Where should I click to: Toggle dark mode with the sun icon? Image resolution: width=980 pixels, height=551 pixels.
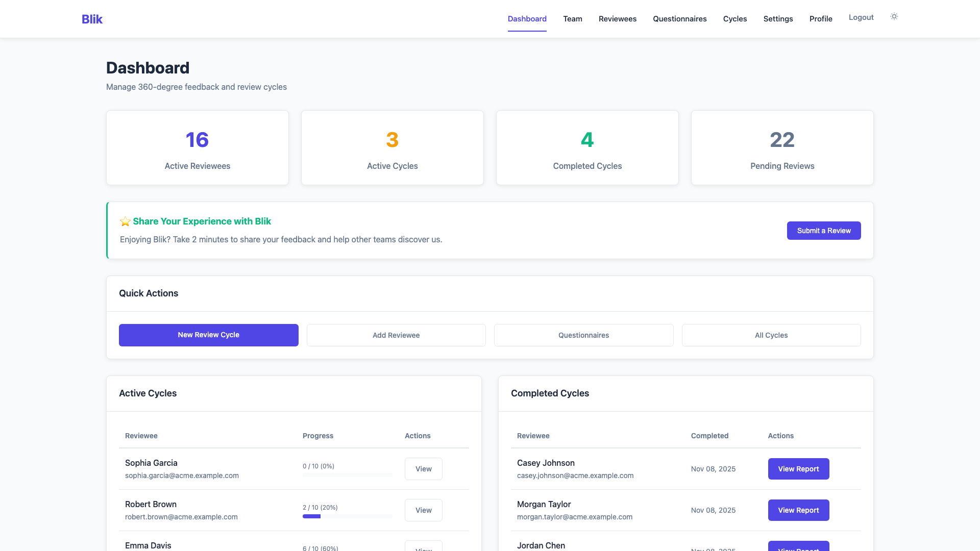894,16
